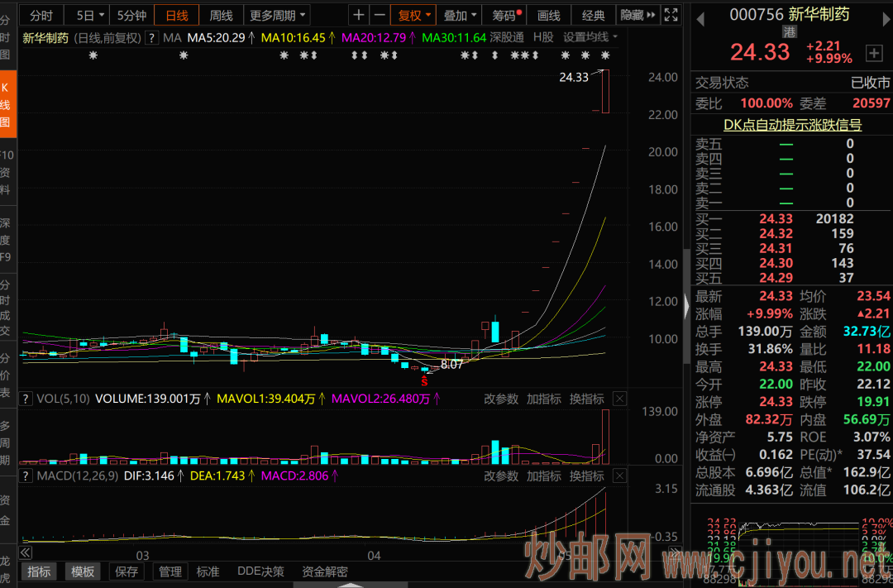Toggle the 隐藏 panel hide button
This screenshot has height=588, width=893.
(638, 15)
